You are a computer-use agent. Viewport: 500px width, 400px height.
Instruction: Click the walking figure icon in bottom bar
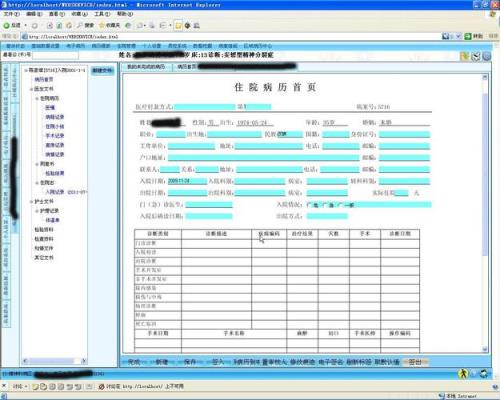pos(463,373)
